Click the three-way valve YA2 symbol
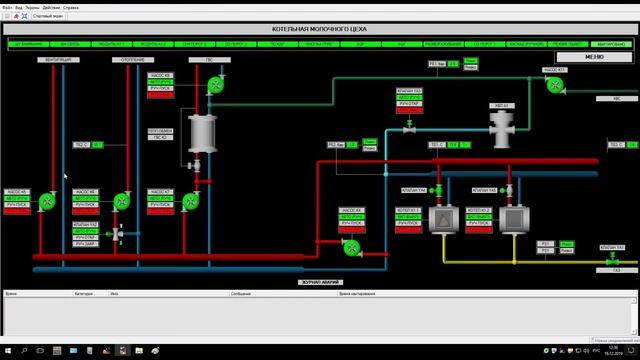640x360 pixels. tap(117, 234)
